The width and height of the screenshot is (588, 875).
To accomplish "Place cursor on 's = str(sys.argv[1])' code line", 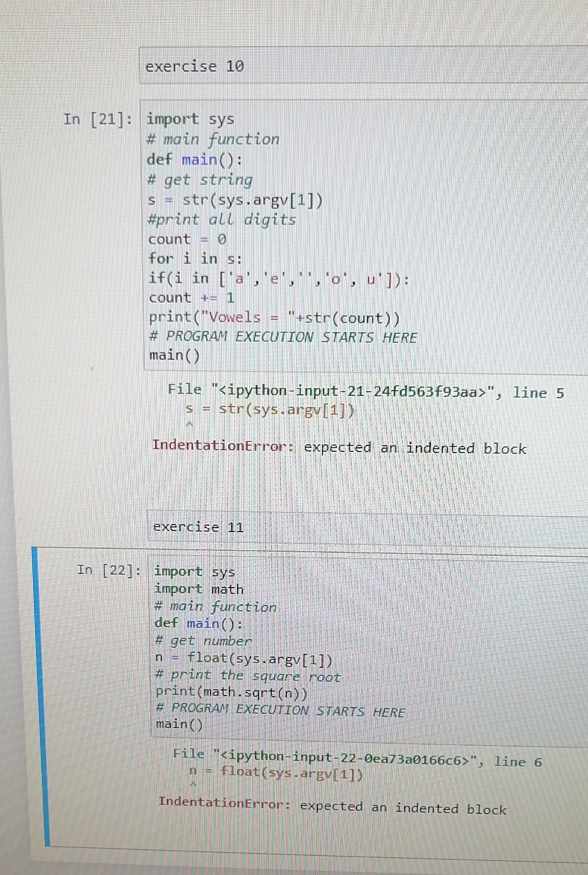I will pyautogui.click(x=235, y=199).
